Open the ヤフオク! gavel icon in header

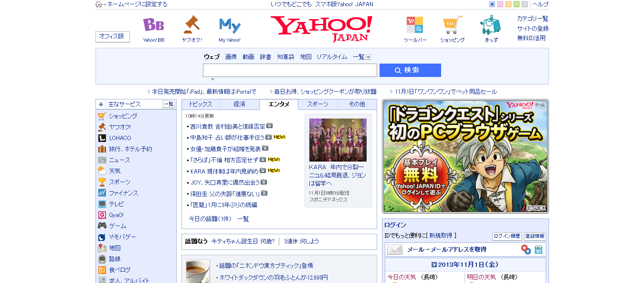(191, 24)
